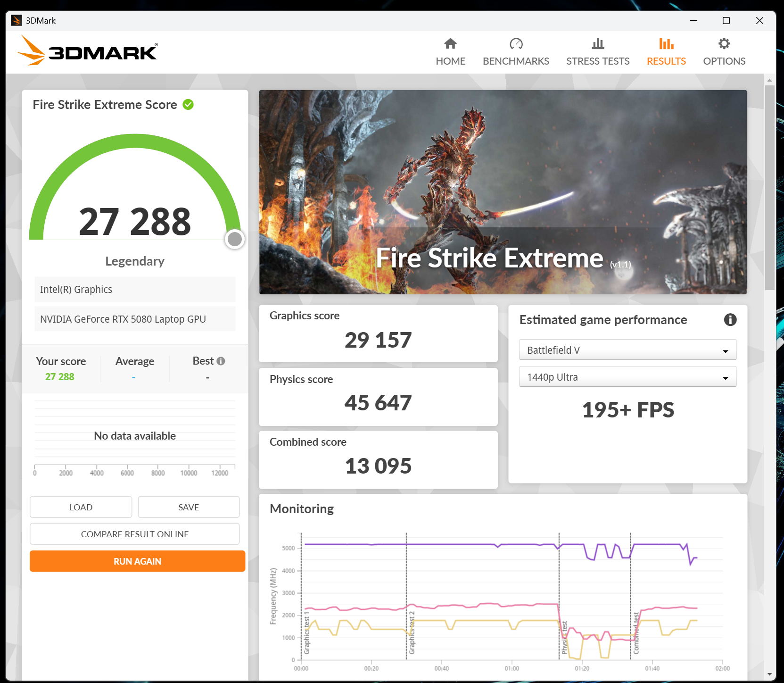This screenshot has width=784, height=683.
Task: Expand the Battlefield V game dropdown
Action: (627, 350)
